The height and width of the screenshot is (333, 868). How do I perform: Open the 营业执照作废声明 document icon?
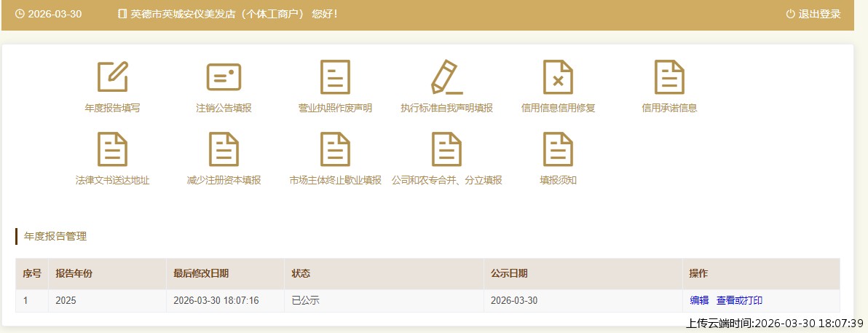click(x=335, y=77)
